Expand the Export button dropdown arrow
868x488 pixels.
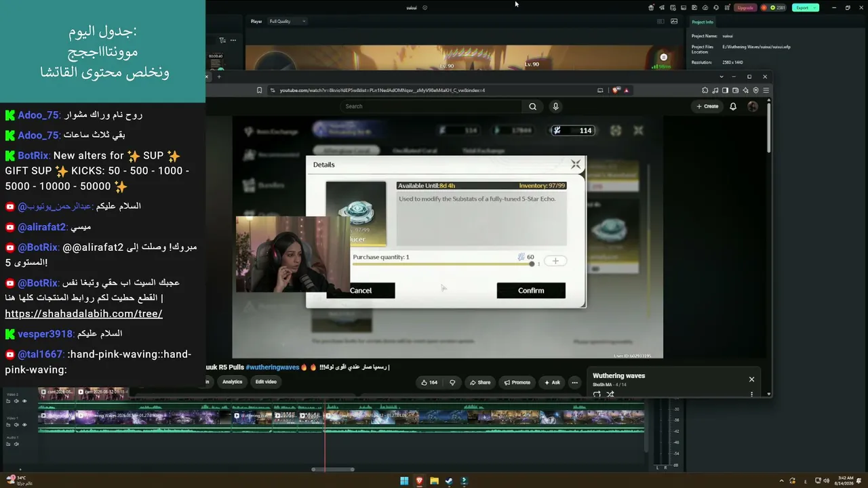(x=815, y=7)
